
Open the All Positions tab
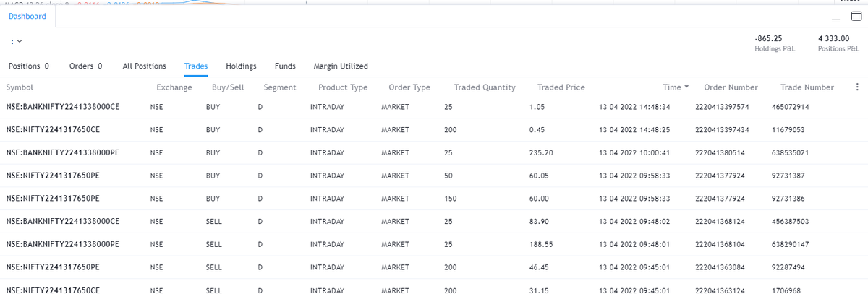pyautogui.click(x=145, y=66)
